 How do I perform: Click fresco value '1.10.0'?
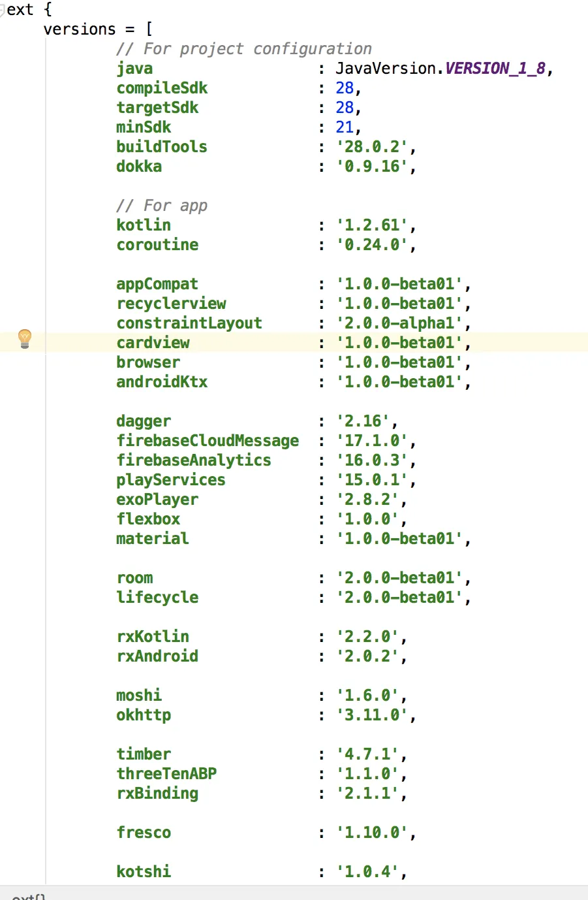point(372,833)
